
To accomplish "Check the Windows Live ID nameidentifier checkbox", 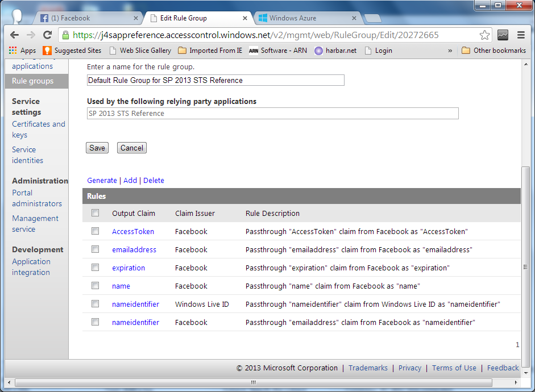I will click(95, 303).
